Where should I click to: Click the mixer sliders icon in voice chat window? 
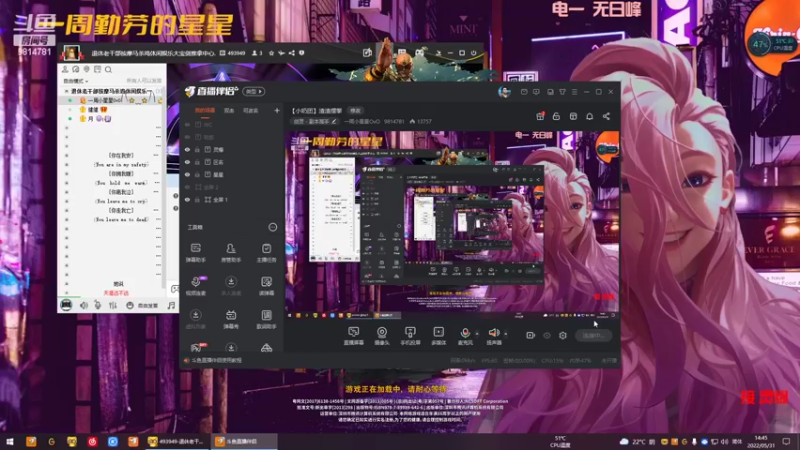[113, 305]
